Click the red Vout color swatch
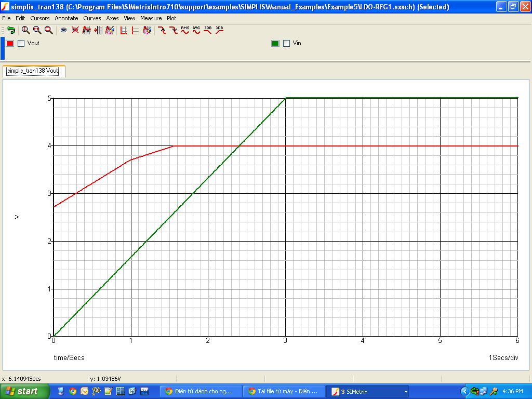 [x=10, y=43]
